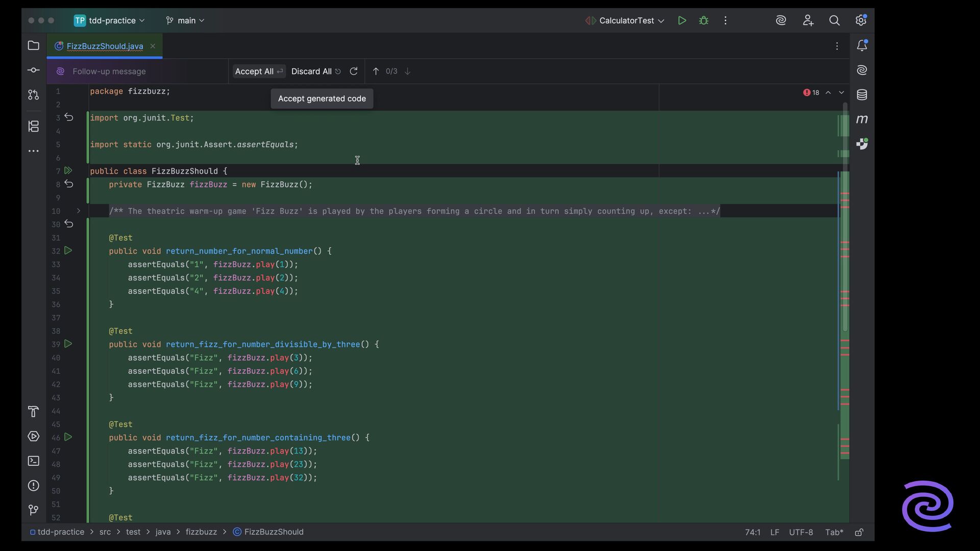Open the Terminal tool window

33,461
